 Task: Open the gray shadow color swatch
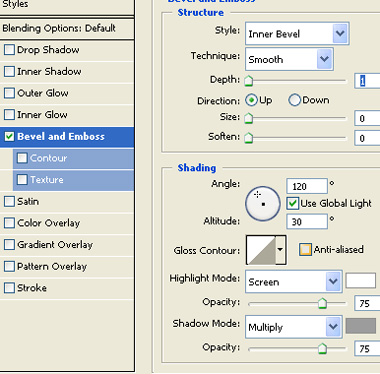[360, 326]
